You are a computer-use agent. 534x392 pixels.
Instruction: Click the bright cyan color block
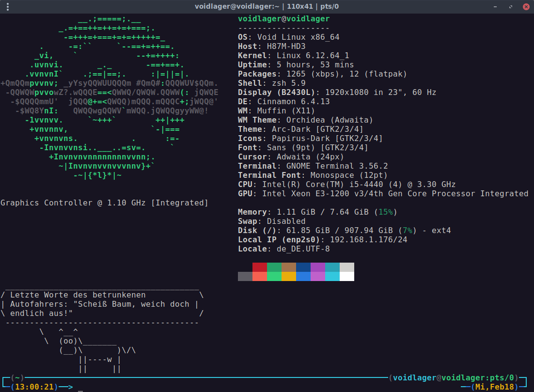pos(332,276)
